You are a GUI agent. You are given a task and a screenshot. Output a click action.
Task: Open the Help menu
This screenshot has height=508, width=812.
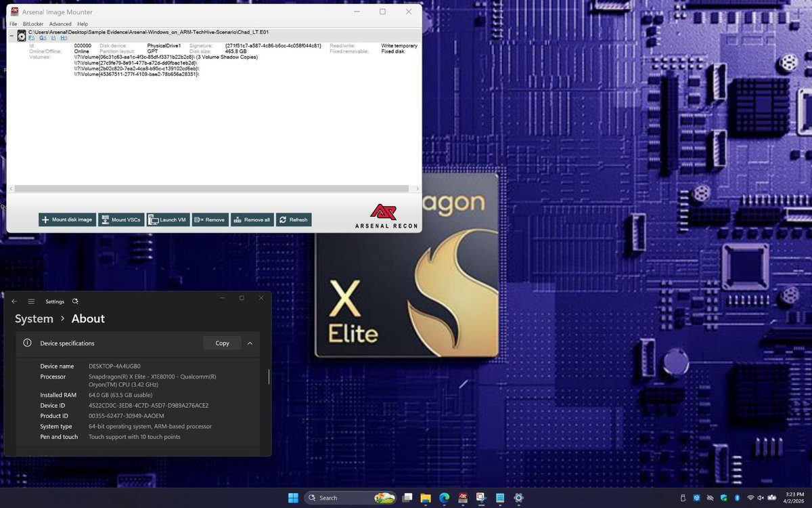(83, 24)
